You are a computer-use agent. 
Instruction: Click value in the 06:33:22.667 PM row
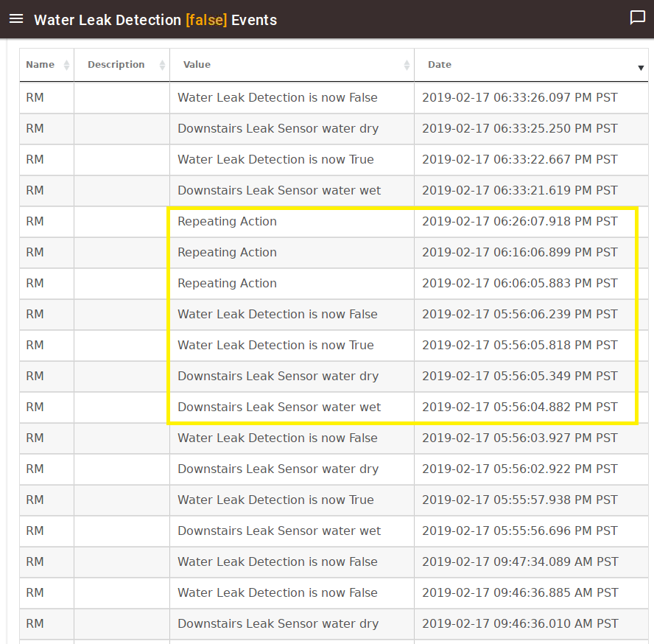[275, 159]
